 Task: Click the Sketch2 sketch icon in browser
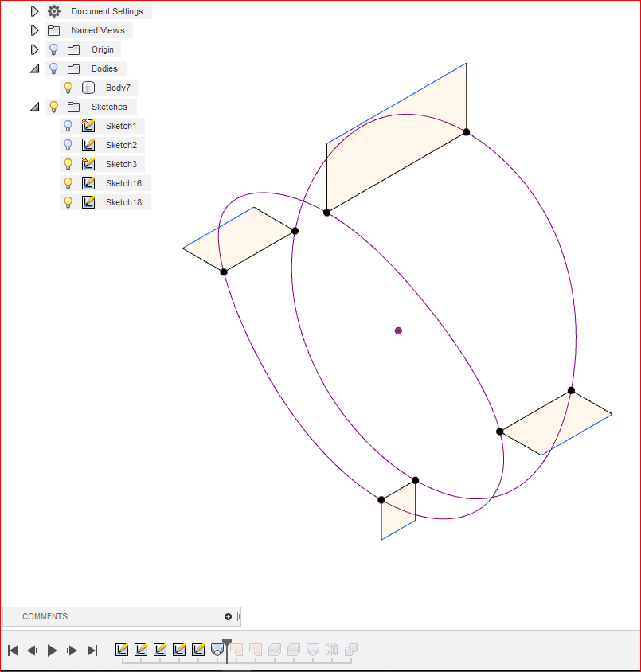(x=88, y=145)
